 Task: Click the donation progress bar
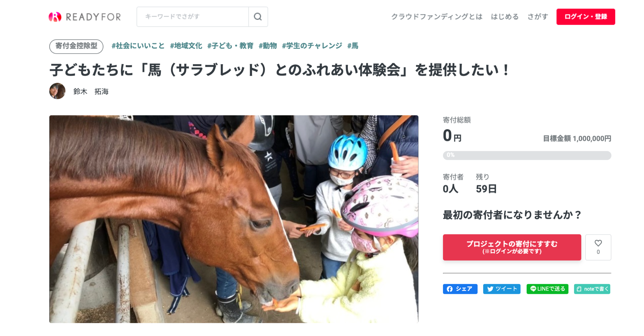tap(527, 155)
